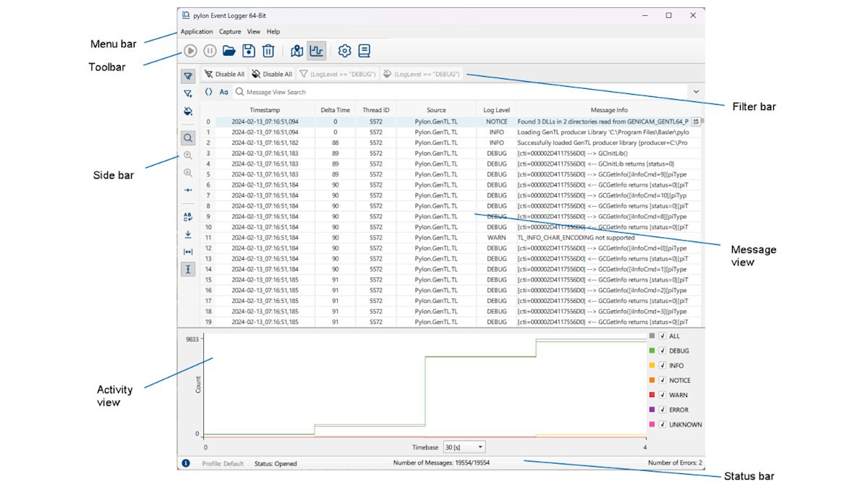
Task: Click the green DEBUG legend color swatch
Action: point(652,351)
